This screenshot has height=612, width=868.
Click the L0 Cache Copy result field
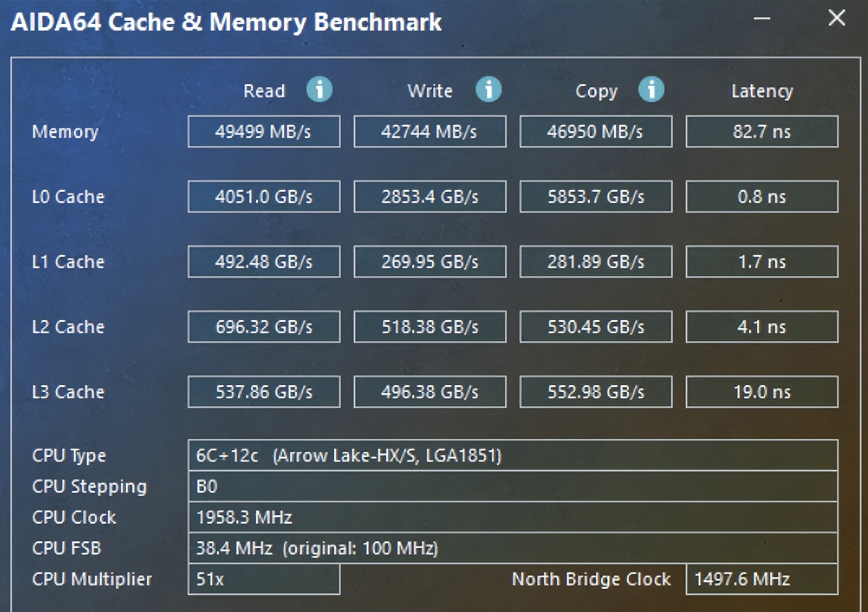coord(595,196)
